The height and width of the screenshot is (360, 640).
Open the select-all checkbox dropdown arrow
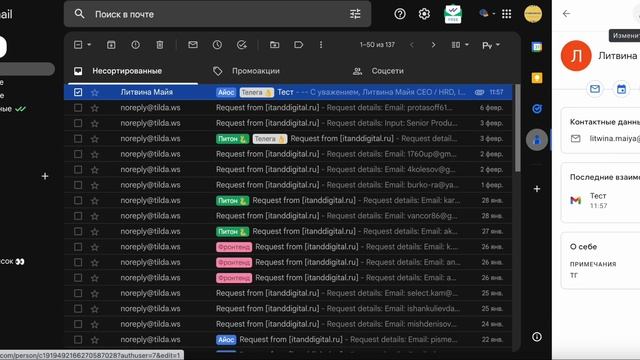(89, 45)
